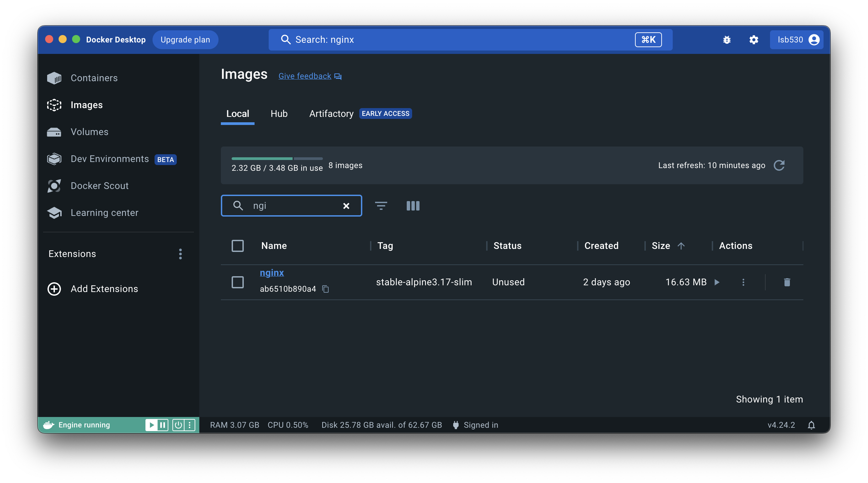This screenshot has height=483, width=868.
Task: Delete the nginx image with trash icon
Action: coord(787,282)
